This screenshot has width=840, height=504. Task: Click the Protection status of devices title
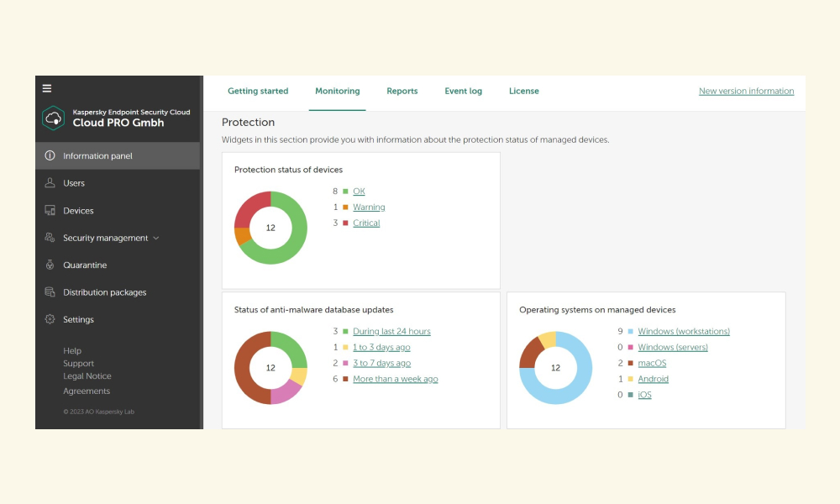pyautogui.click(x=288, y=170)
